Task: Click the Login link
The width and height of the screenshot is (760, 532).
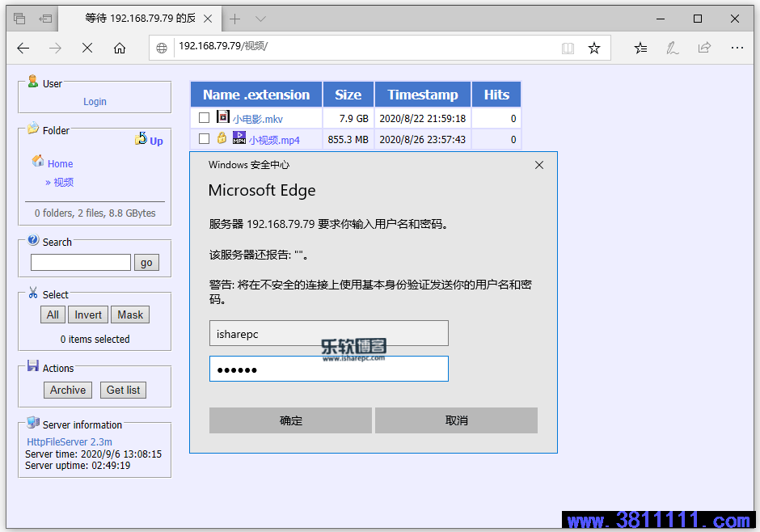Action: pos(95,102)
